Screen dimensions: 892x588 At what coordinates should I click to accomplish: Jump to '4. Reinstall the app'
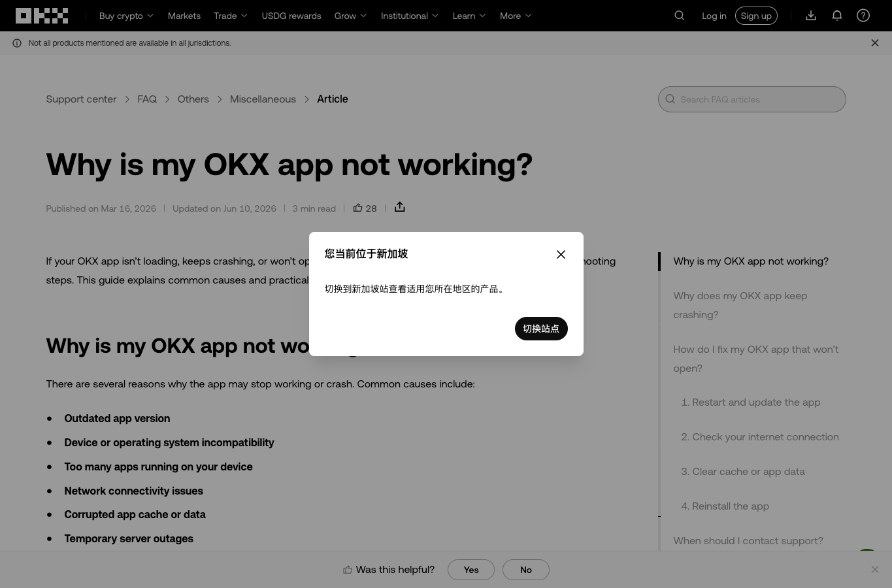coord(725,506)
